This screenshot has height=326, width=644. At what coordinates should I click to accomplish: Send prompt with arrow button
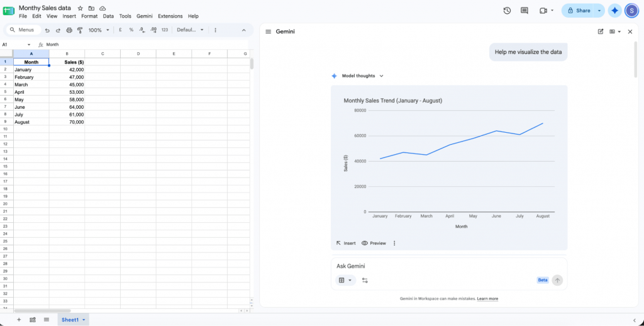pyautogui.click(x=557, y=280)
